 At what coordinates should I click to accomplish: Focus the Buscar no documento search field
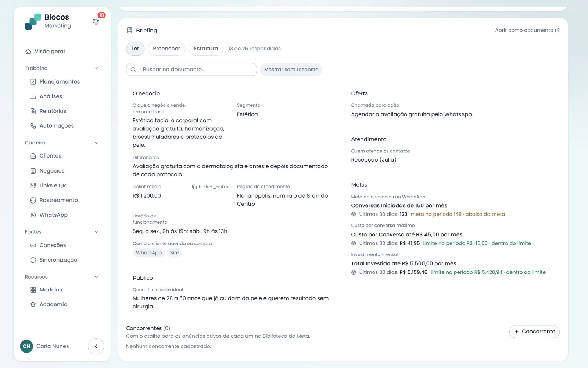click(x=191, y=70)
